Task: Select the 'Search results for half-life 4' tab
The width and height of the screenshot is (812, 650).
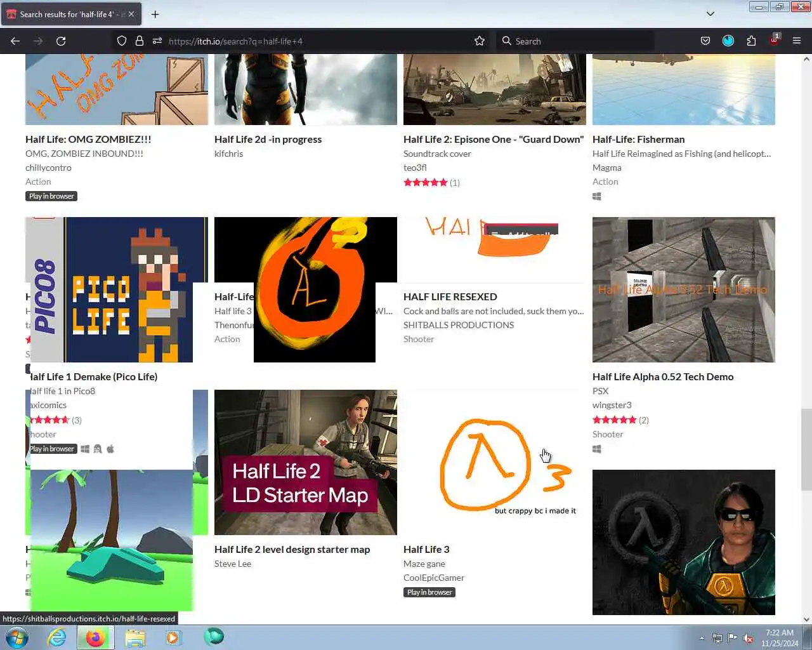Action: (x=71, y=14)
